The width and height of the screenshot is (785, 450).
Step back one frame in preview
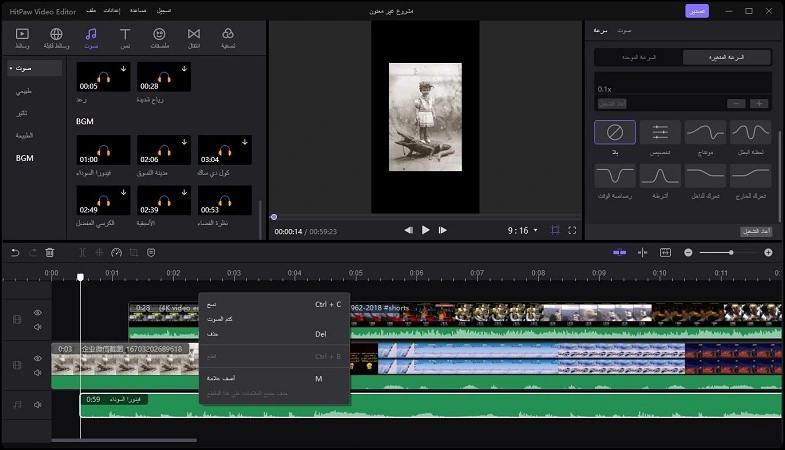pos(409,230)
